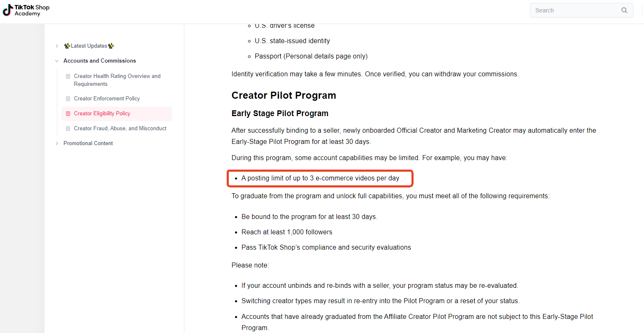Click the Creator Pilot Program heading
Image resolution: width=644 pixels, height=333 pixels.
click(284, 95)
